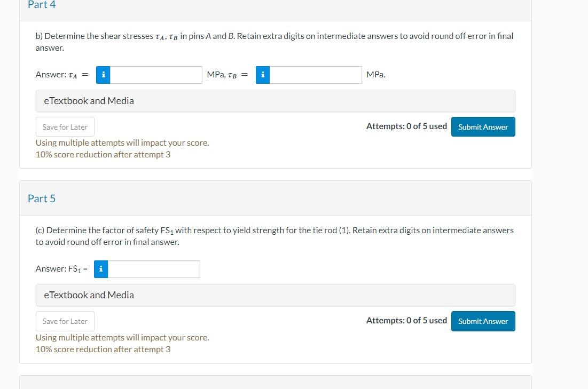Click the Attempts counter in Part 4
The width and height of the screenshot is (588, 389).
click(406, 126)
